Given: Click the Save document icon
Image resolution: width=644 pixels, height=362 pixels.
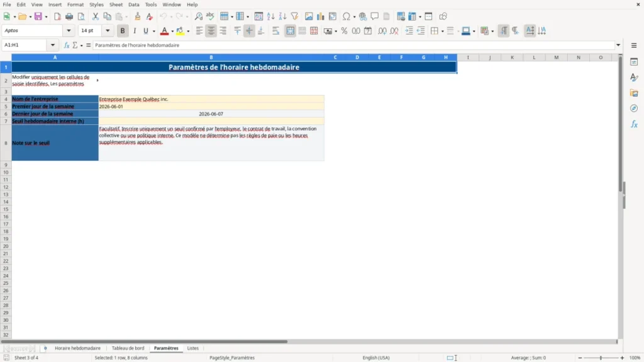Looking at the screenshot, I should [38, 16].
